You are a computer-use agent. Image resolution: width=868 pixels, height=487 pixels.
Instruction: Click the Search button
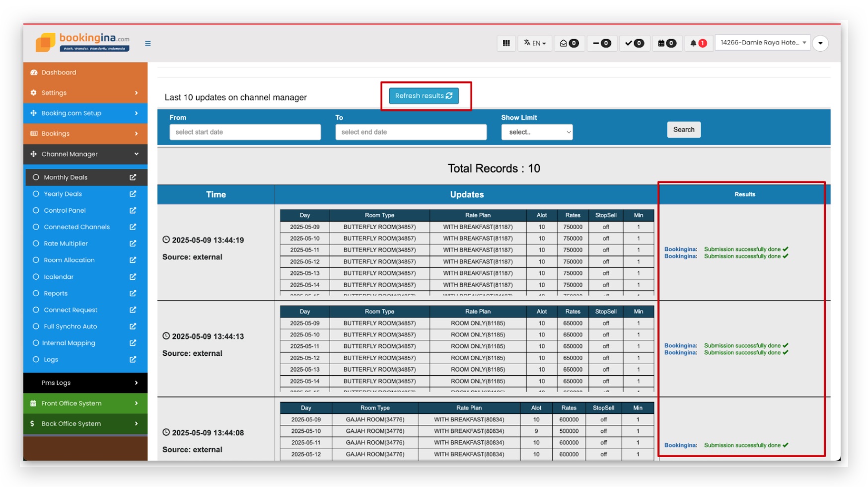click(684, 130)
